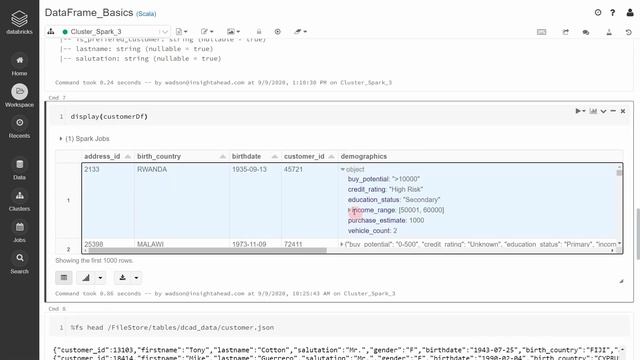Open the user account menu
This screenshot has width=640, height=360.
point(630,13)
